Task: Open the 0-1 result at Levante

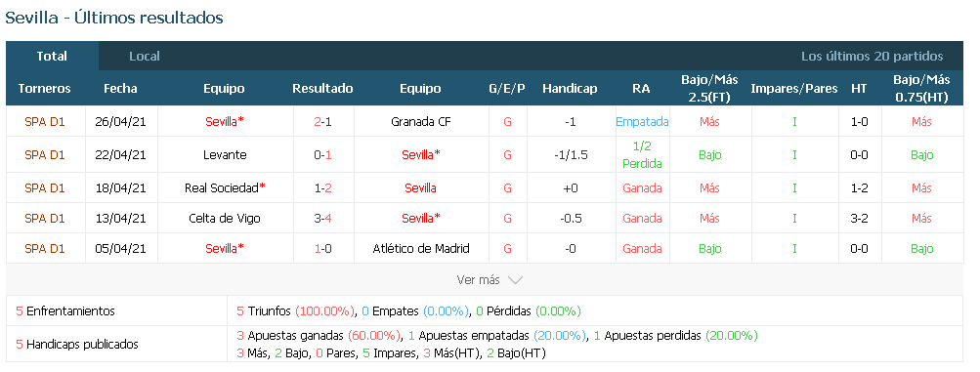Action: click(322, 155)
